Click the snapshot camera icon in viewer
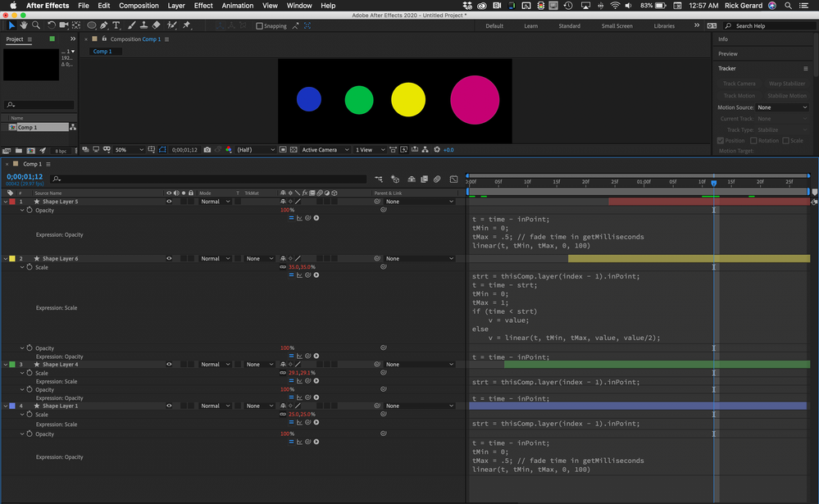819x504 pixels. [207, 150]
